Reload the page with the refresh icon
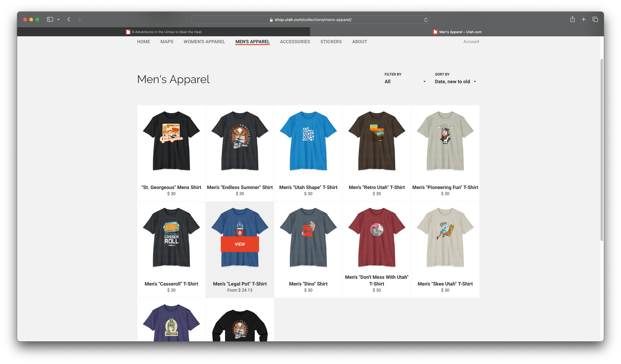The height and width of the screenshot is (364, 621). 426,20
